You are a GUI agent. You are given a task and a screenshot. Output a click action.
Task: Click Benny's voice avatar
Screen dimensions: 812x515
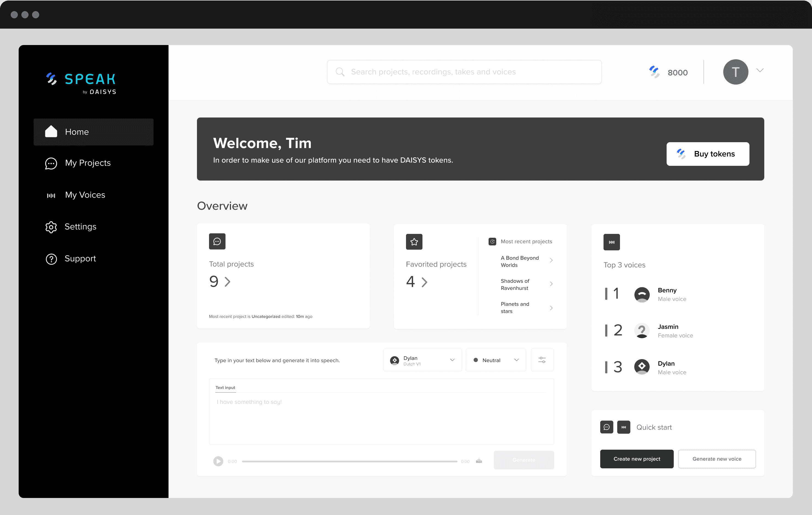pyautogui.click(x=642, y=294)
